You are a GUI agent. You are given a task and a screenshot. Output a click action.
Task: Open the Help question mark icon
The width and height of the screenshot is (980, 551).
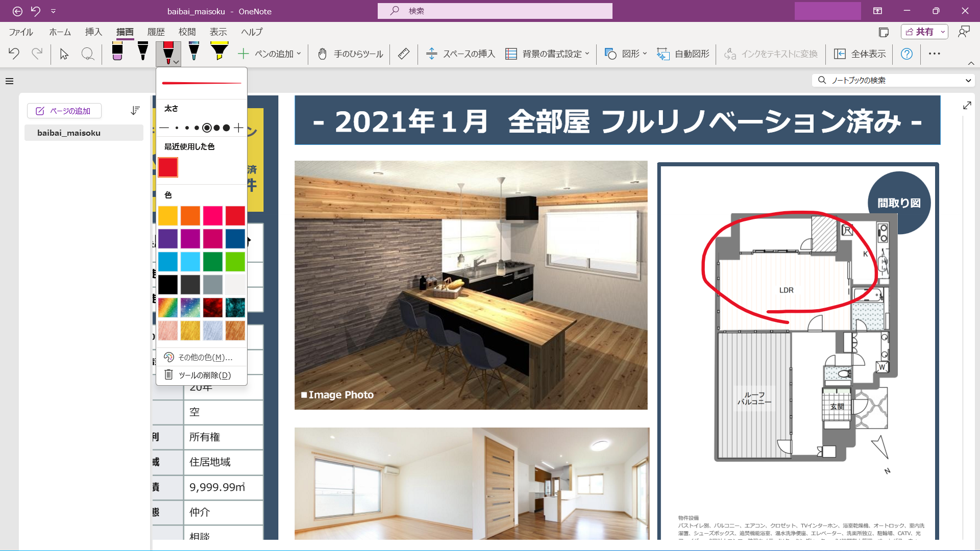pos(906,54)
